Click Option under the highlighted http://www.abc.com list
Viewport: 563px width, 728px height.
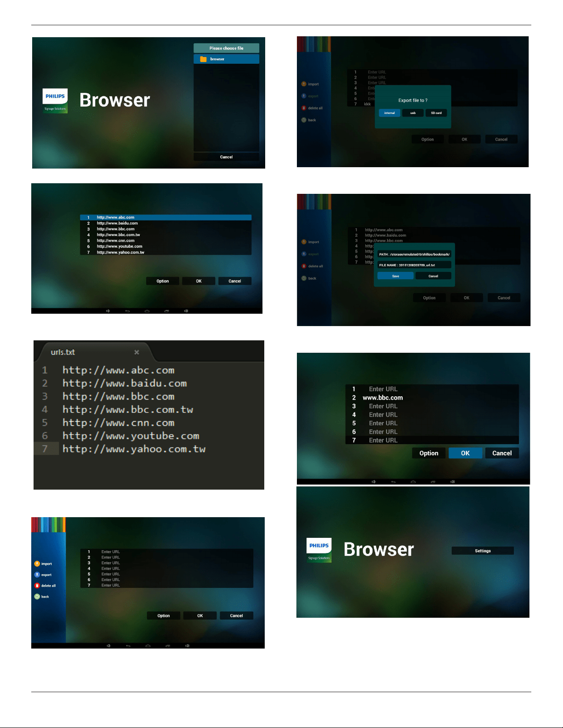tap(163, 281)
